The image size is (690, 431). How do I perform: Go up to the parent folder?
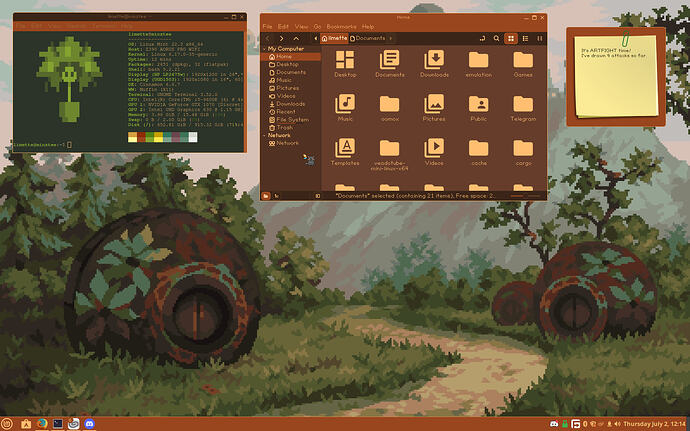(296, 38)
